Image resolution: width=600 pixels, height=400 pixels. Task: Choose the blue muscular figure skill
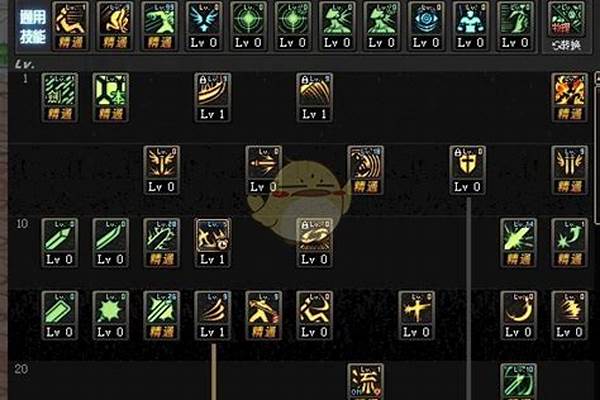pos(470,25)
